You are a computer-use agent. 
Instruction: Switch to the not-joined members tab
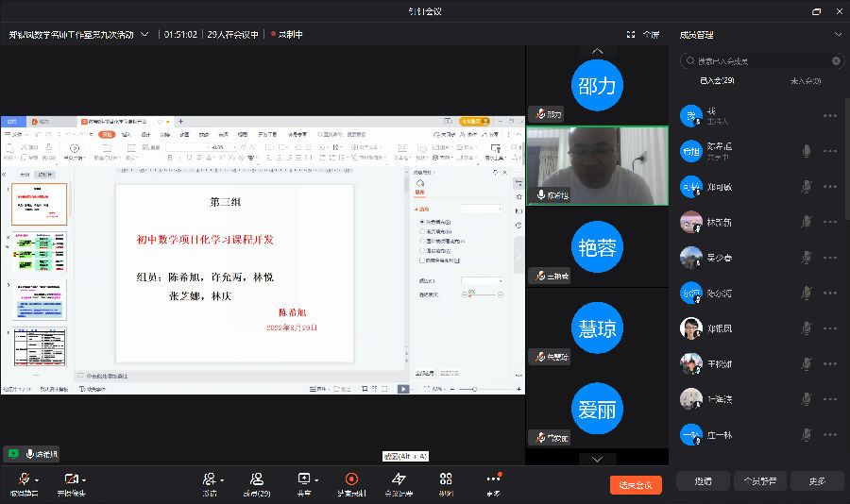coord(805,81)
